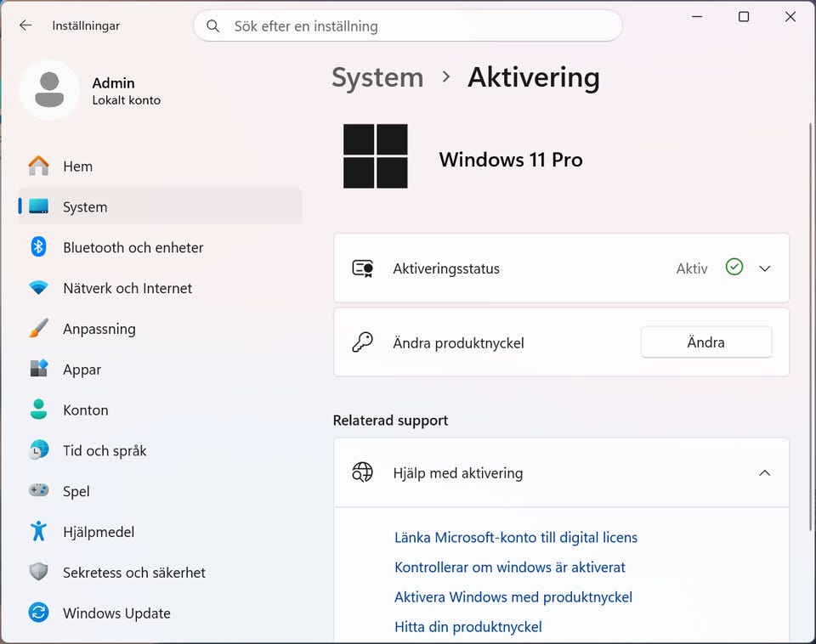816x644 pixels.
Task: Click the vertical scrollbar on the right
Action: pyautogui.click(x=811, y=328)
